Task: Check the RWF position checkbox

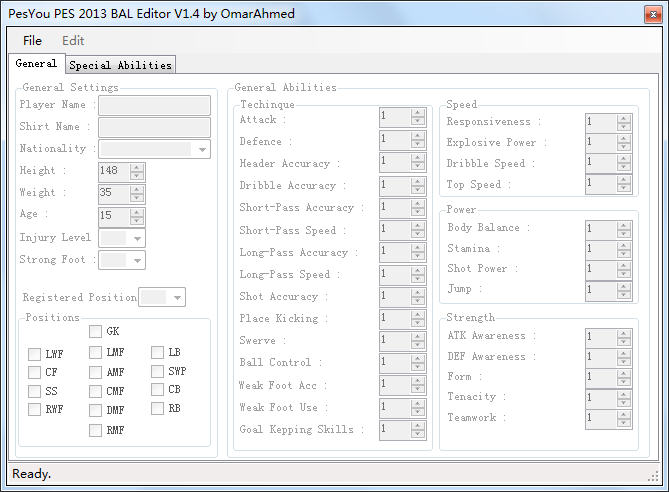Action: pos(34,409)
